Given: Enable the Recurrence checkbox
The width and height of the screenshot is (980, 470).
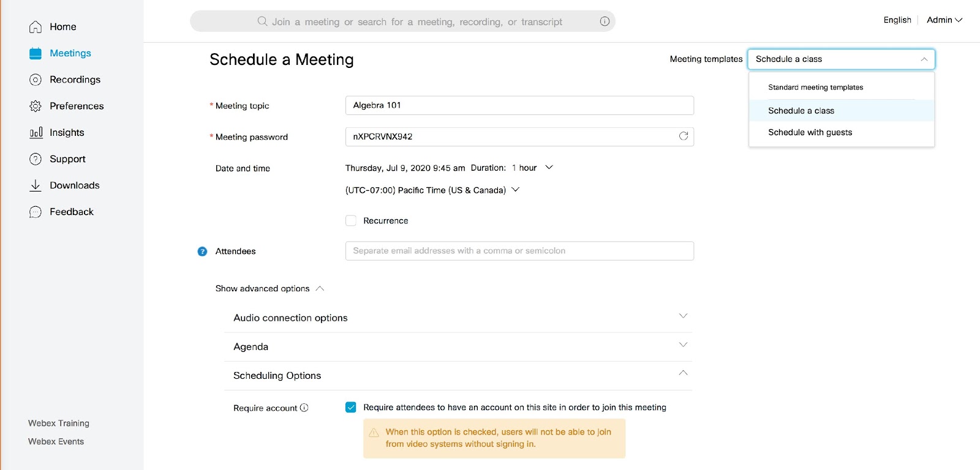Looking at the screenshot, I should tap(351, 221).
